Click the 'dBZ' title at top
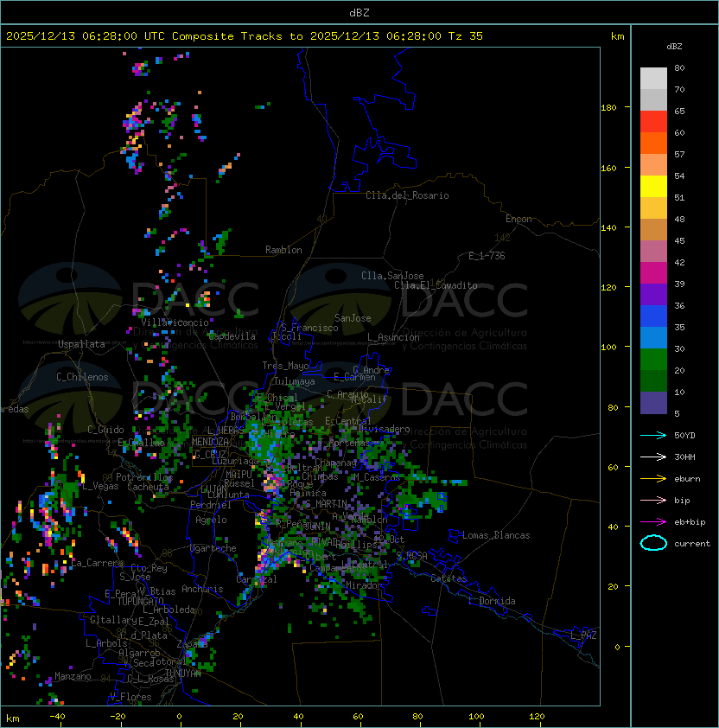This screenshot has height=728, width=719. [359, 12]
